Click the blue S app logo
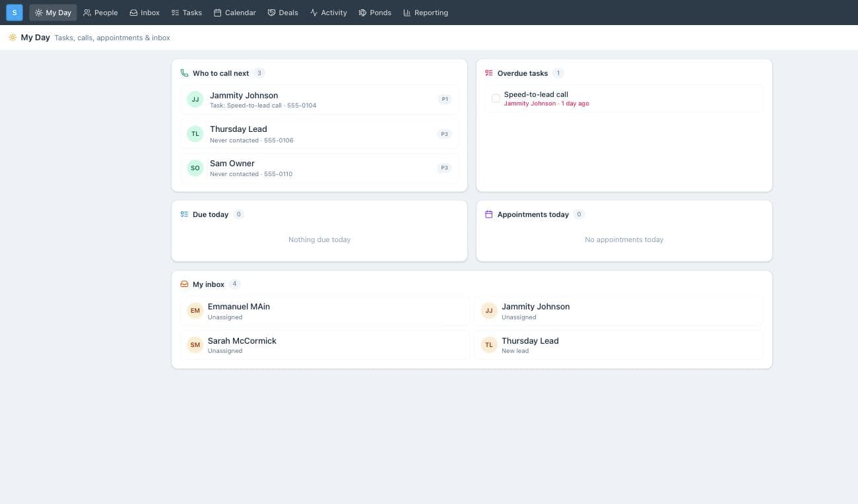Screen dimensions: 858x504 (15, 13)
